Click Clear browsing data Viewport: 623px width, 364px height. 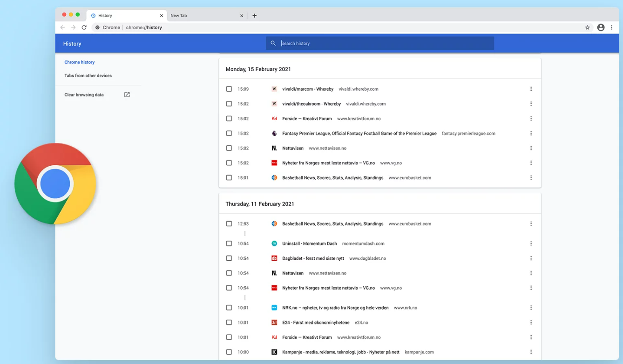(84, 94)
